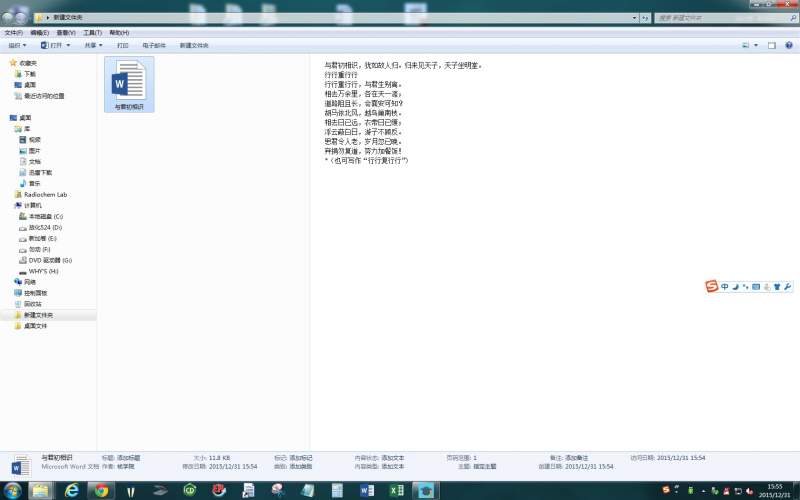Open Explorer help question-mark icon

pos(789,45)
